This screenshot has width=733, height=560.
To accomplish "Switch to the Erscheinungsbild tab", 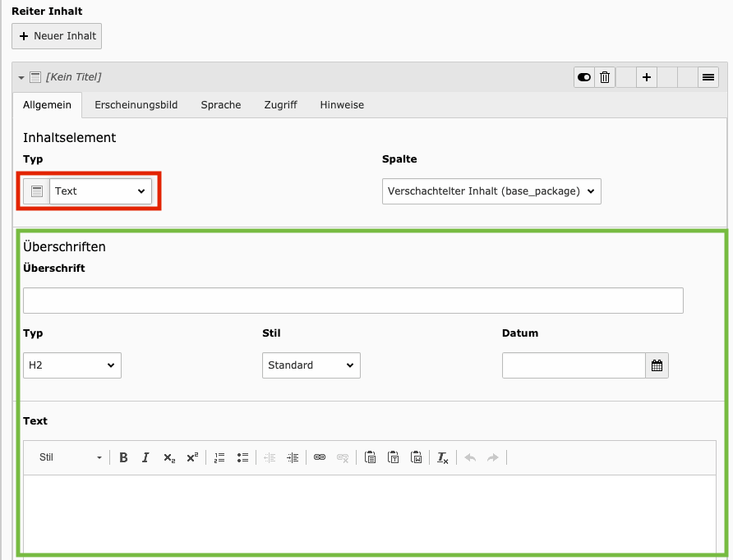I will (x=136, y=105).
